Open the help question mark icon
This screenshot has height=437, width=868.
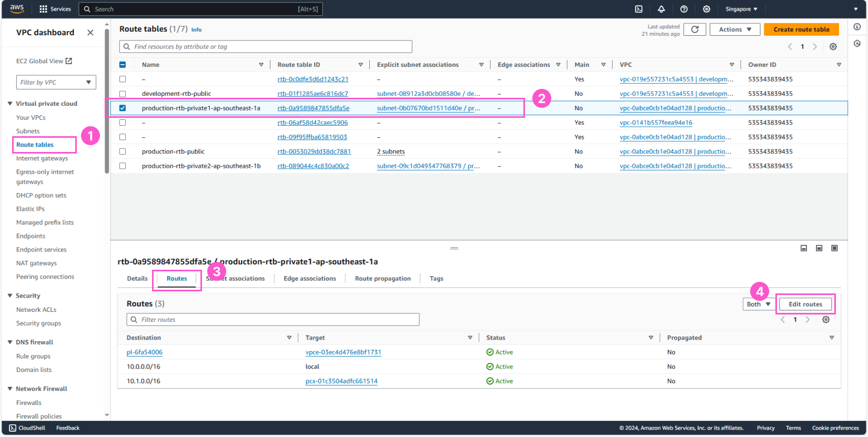click(684, 9)
